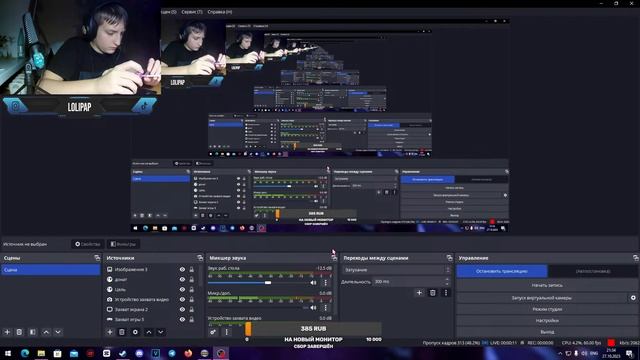Open scene filters icon in Scenes panel
This screenshot has height=360, width=640.
click(33, 332)
